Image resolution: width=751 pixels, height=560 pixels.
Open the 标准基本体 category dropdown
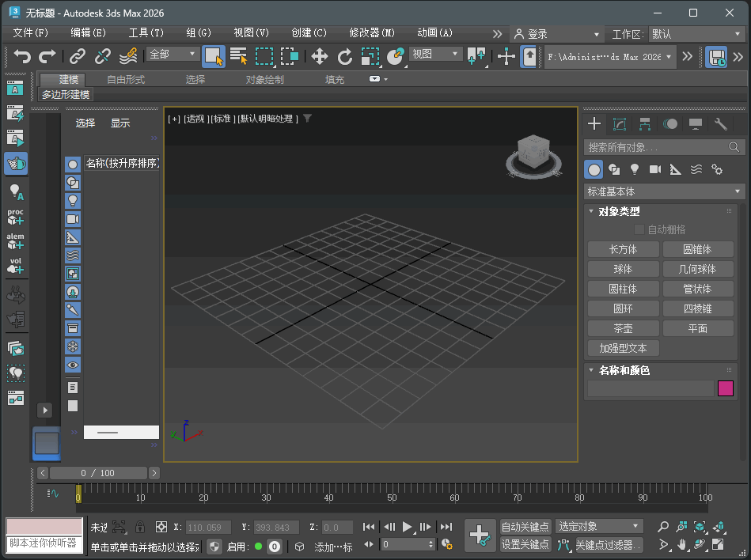(x=662, y=191)
